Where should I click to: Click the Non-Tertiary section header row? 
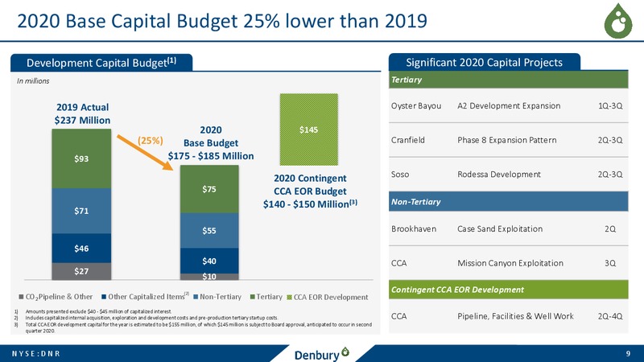(509, 202)
